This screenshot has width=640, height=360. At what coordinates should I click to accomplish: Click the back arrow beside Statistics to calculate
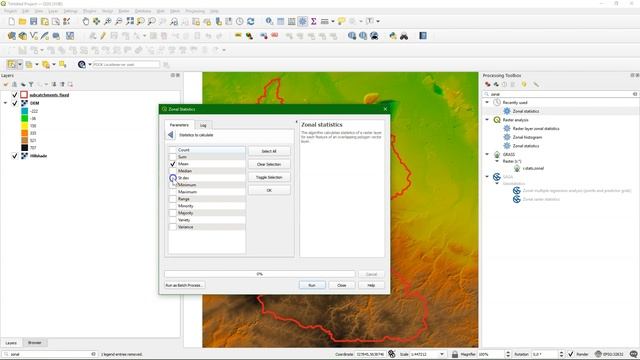(171, 135)
